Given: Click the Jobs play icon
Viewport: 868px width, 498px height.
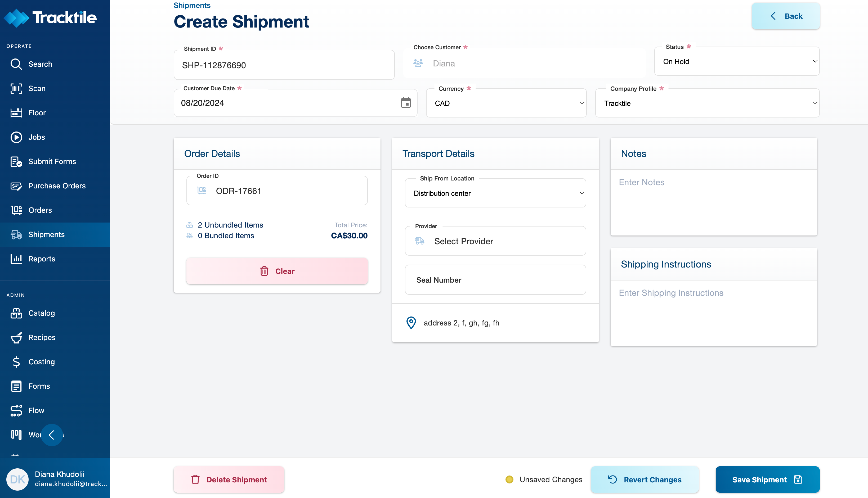Looking at the screenshot, I should click(x=16, y=137).
